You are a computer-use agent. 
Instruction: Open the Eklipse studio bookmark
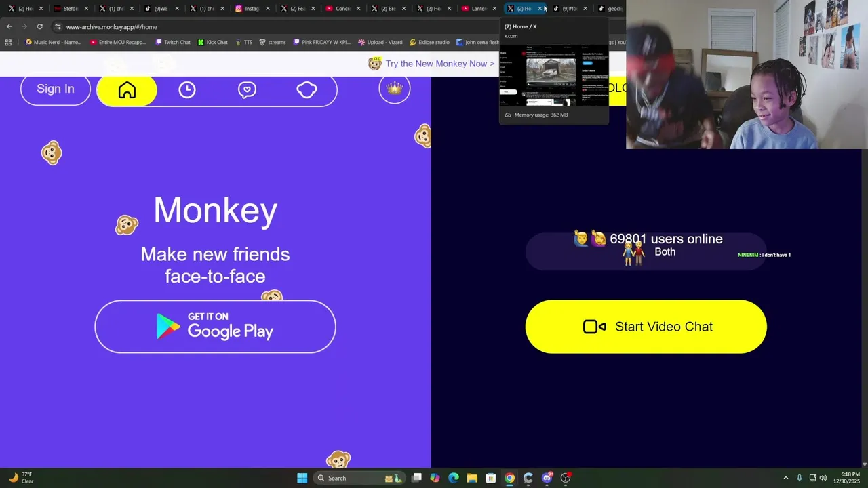pyautogui.click(x=429, y=42)
